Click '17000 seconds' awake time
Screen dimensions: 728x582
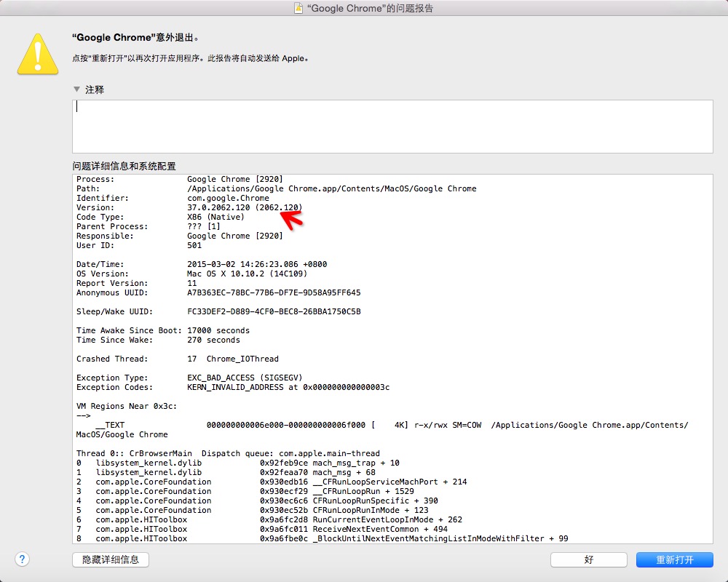[x=218, y=330]
